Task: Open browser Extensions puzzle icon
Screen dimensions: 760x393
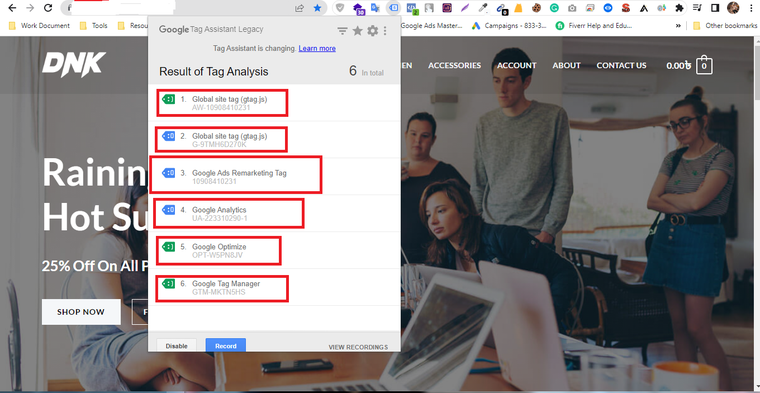Action: tap(679, 8)
